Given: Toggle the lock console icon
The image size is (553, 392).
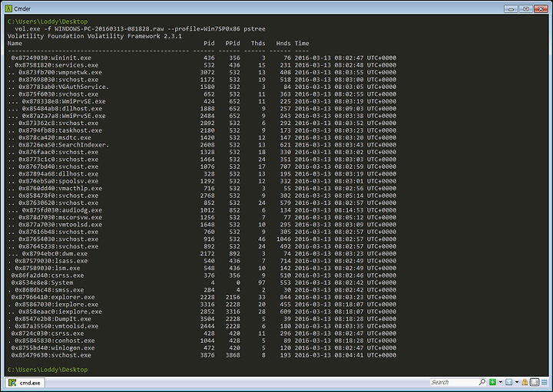Looking at the screenshot, I should [x=525, y=382].
